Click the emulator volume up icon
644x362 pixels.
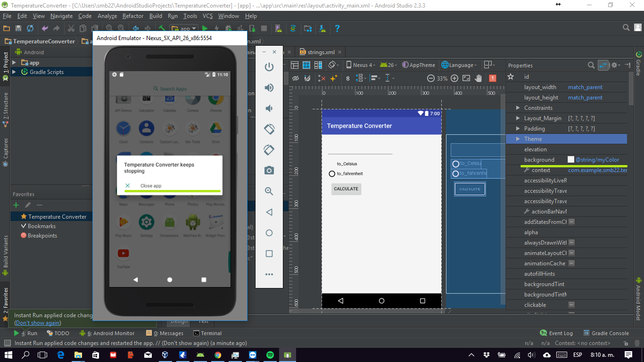point(269,88)
